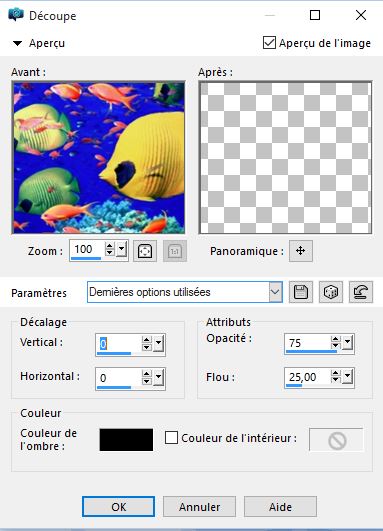The width and height of the screenshot is (383, 531).
Task: Collapse the Aperçu preview section
Action: point(17,43)
